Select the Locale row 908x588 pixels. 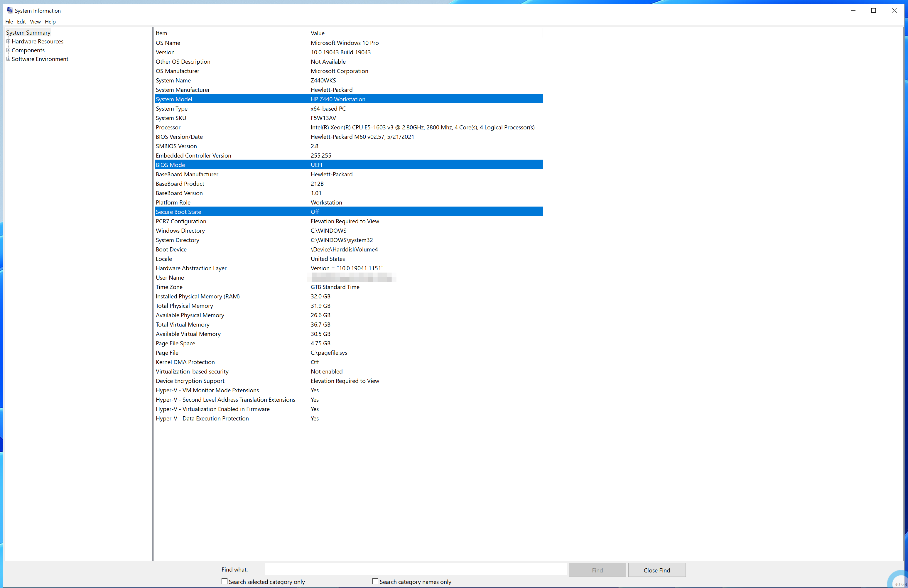click(349, 259)
